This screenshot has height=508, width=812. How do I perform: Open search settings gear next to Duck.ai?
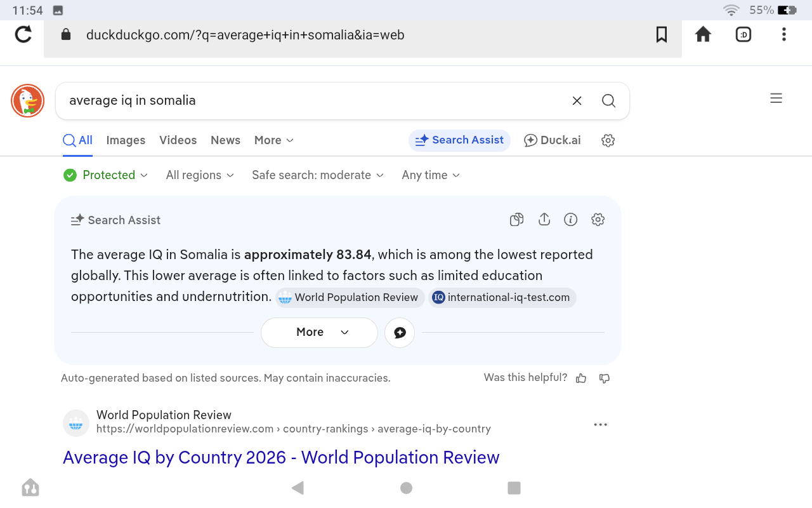608,140
